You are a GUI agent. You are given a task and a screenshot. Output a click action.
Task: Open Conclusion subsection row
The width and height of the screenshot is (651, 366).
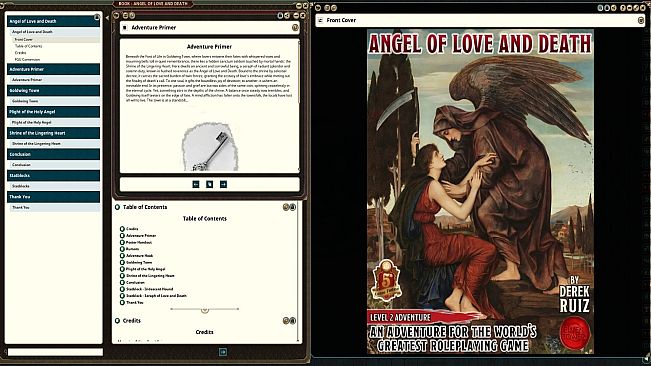point(55,165)
